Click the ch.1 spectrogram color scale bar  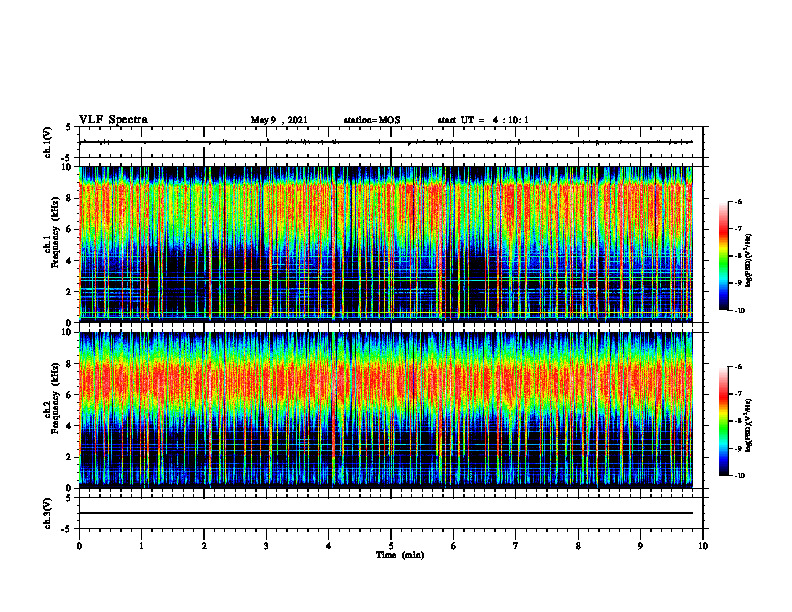point(723,256)
